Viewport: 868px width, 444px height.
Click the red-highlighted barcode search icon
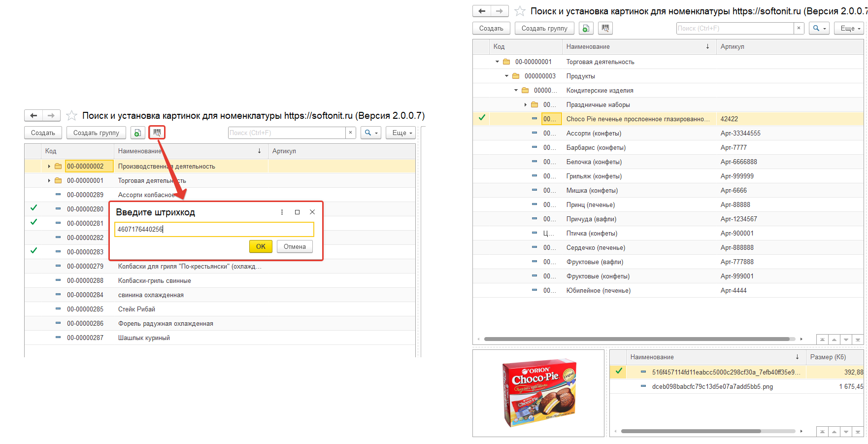tap(157, 133)
